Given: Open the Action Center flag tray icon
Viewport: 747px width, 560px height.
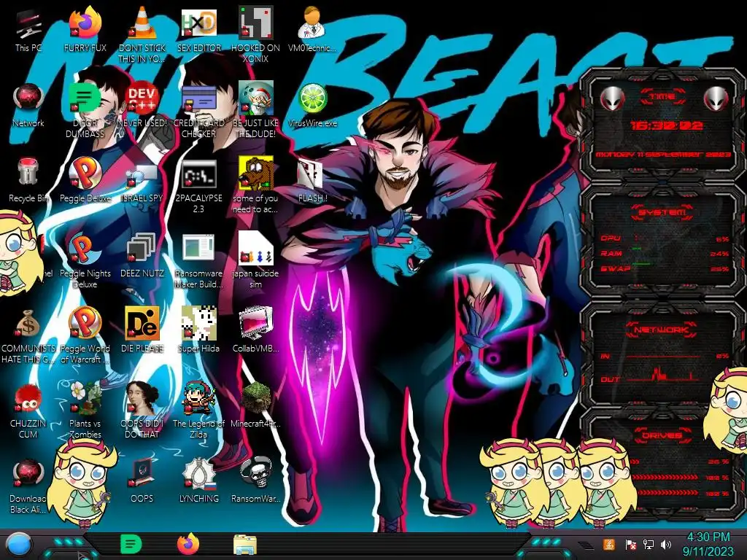Looking at the screenshot, I should [x=630, y=544].
